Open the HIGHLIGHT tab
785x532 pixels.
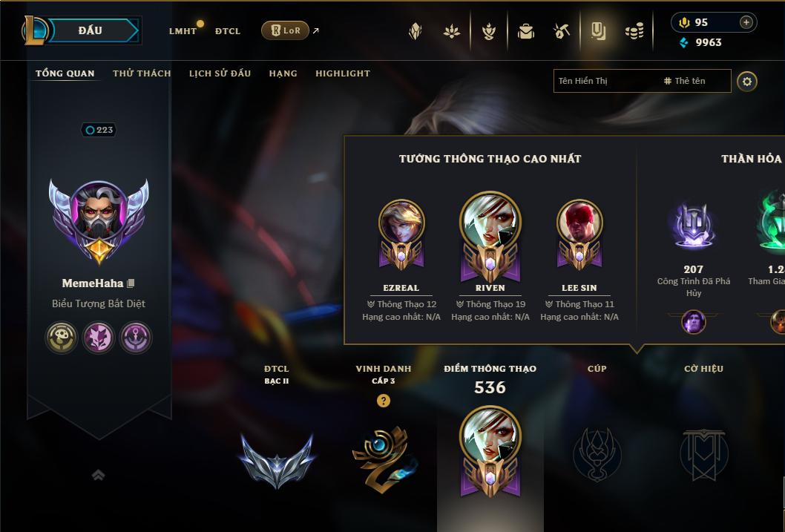click(x=343, y=73)
